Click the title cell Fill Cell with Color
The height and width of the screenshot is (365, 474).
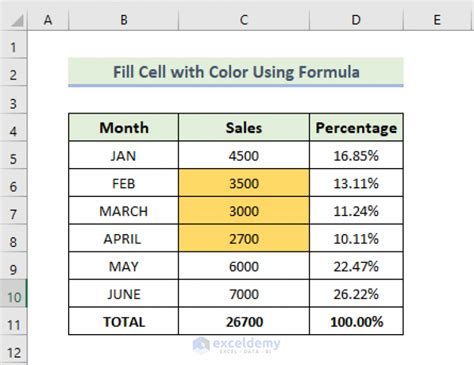[x=236, y=72]
